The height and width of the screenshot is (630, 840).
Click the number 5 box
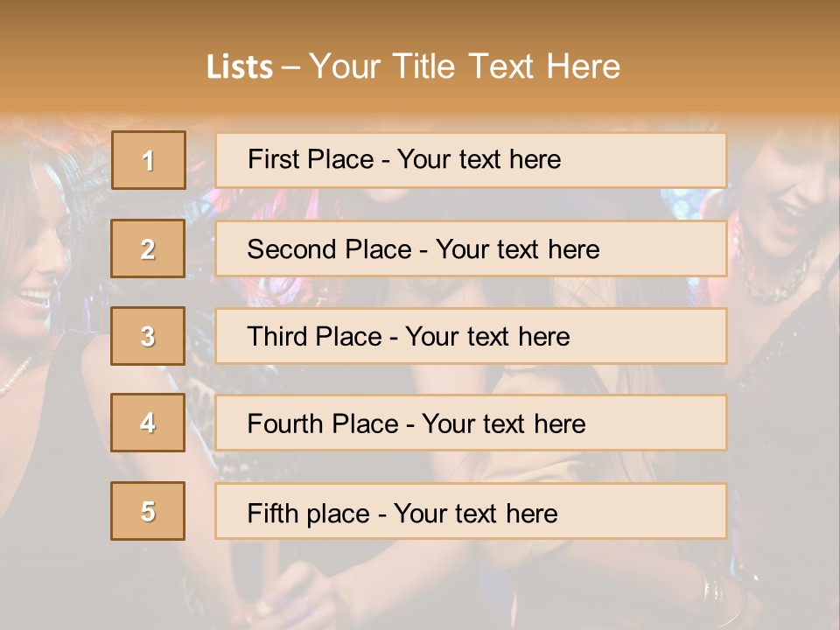[148, 511]
